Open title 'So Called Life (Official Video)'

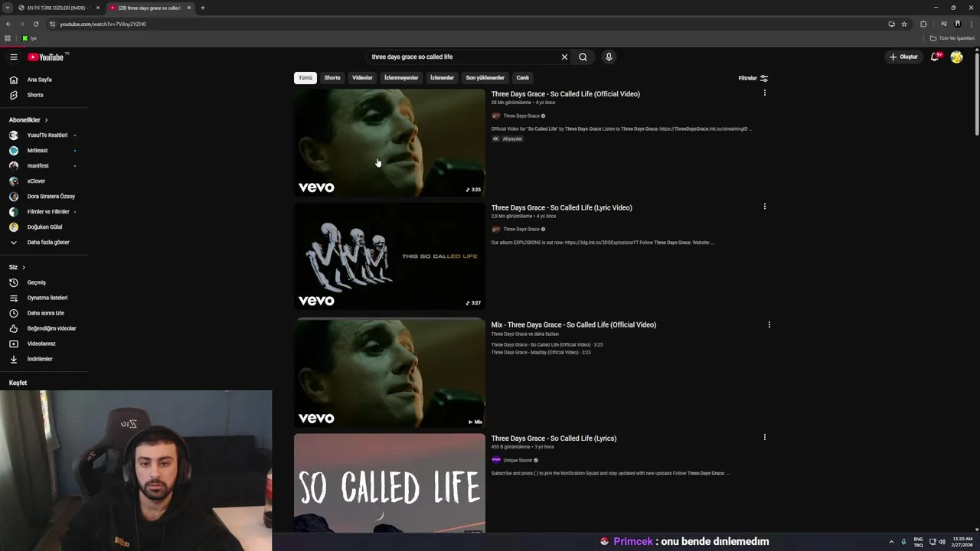565,94
